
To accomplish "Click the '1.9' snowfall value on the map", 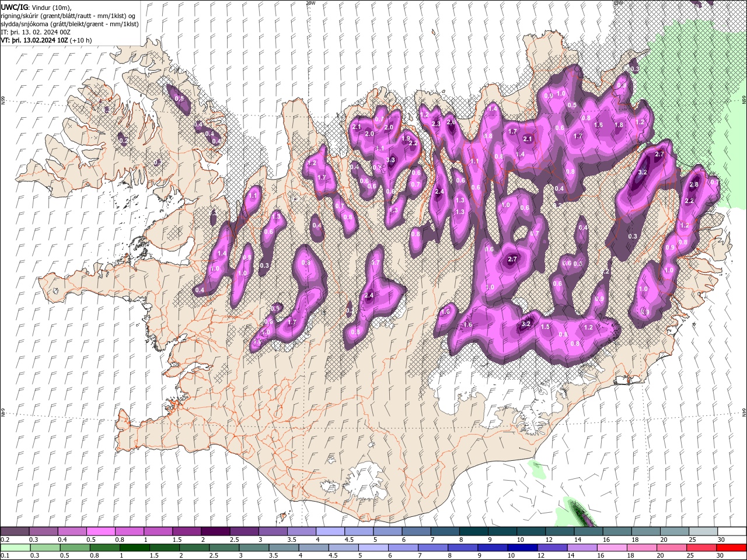I will point(406,138).
